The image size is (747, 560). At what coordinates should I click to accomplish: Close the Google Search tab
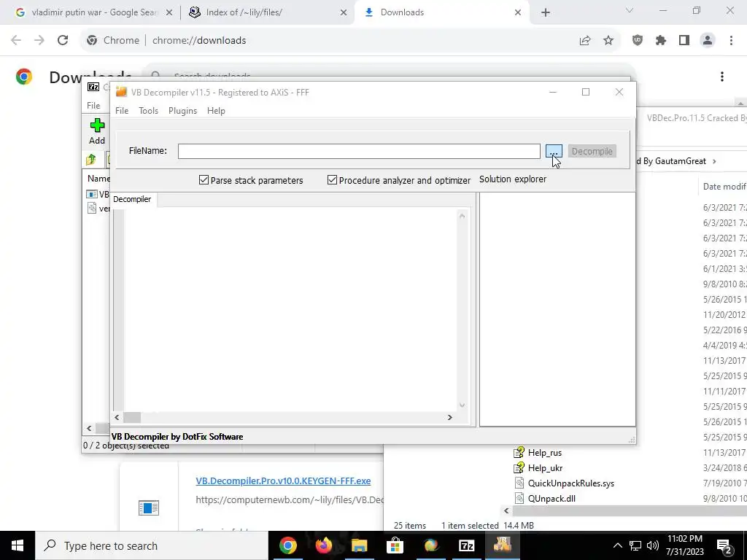169,13
